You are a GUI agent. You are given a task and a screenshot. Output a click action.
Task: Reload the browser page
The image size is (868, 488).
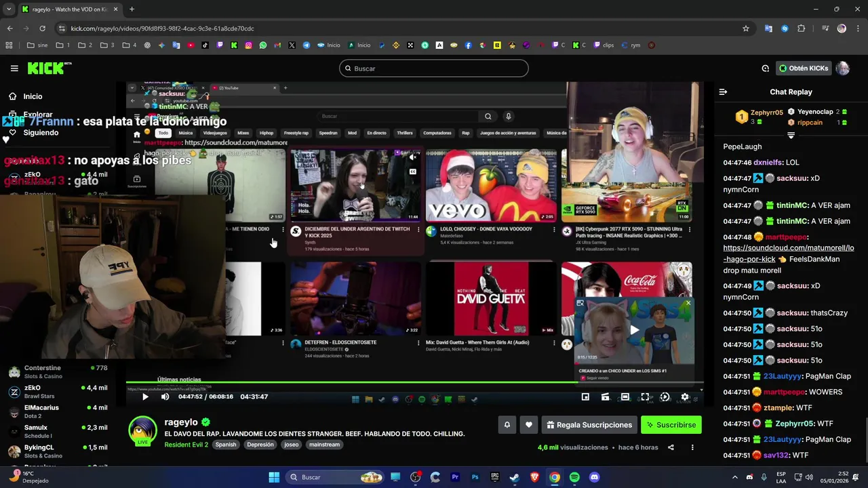42,28
